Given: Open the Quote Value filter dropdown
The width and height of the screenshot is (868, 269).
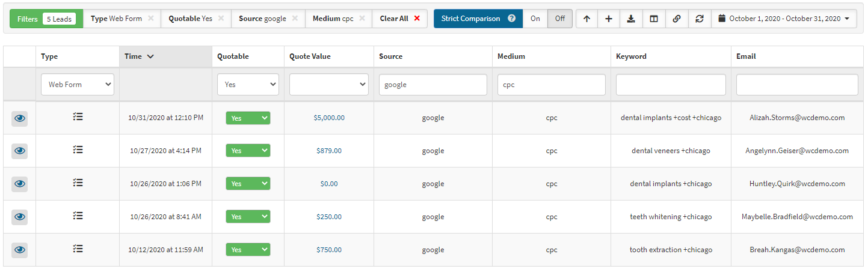Looking at the screenshot, I should [329, 85].
